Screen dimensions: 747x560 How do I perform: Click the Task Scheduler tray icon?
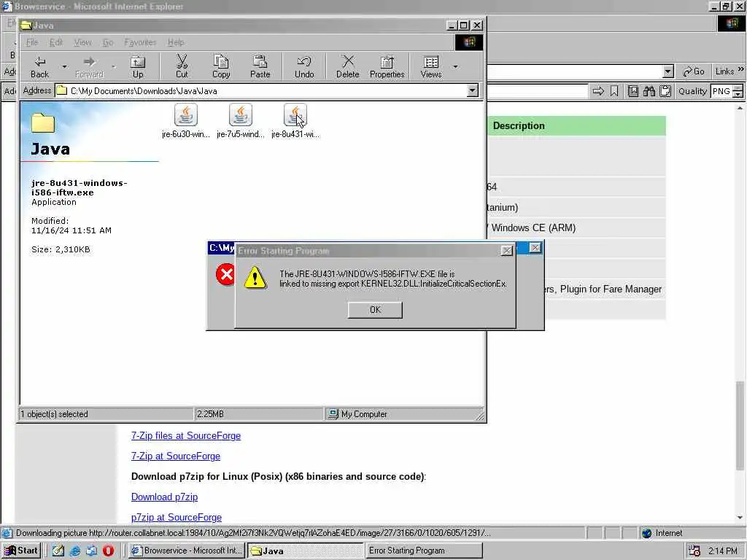694,551
